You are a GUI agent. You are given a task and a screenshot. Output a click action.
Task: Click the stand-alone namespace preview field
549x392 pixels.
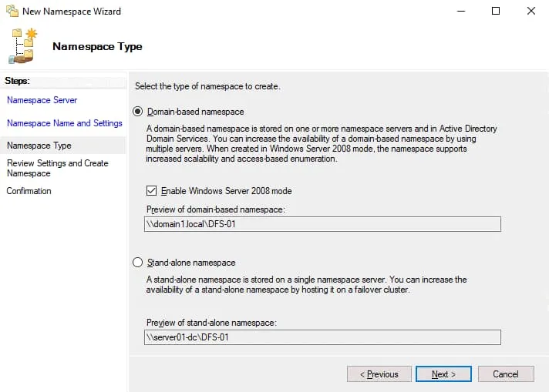(x=322, y=337)
